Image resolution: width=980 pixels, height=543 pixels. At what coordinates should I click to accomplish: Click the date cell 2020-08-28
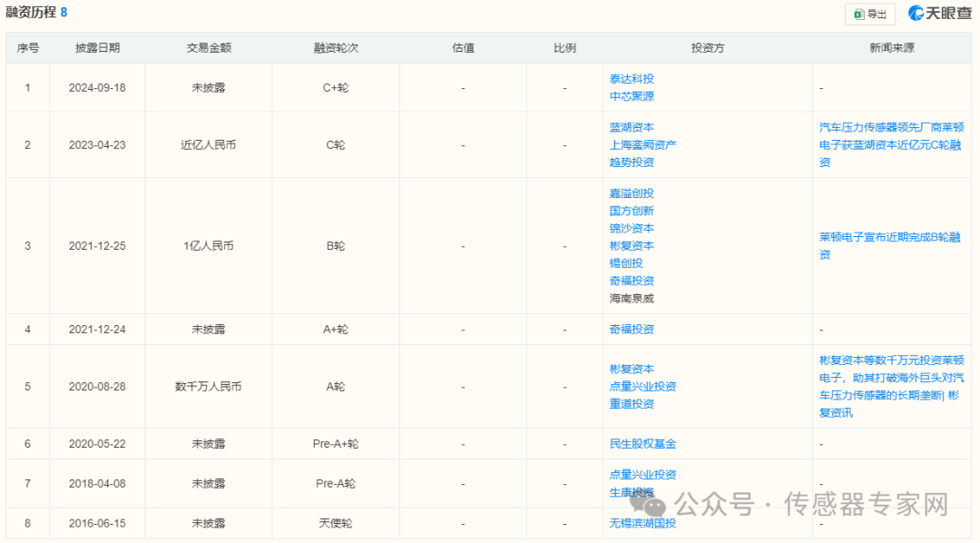click(97, 387)
